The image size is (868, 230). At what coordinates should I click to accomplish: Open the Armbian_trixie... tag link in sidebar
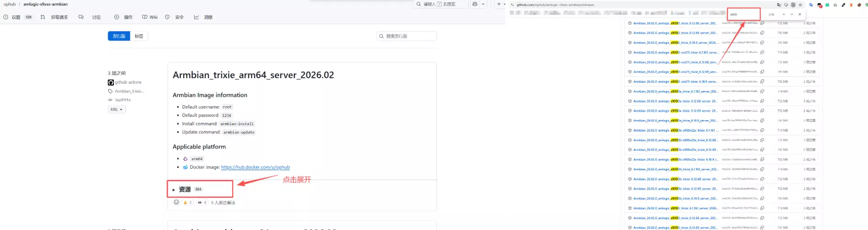(129, 91)
